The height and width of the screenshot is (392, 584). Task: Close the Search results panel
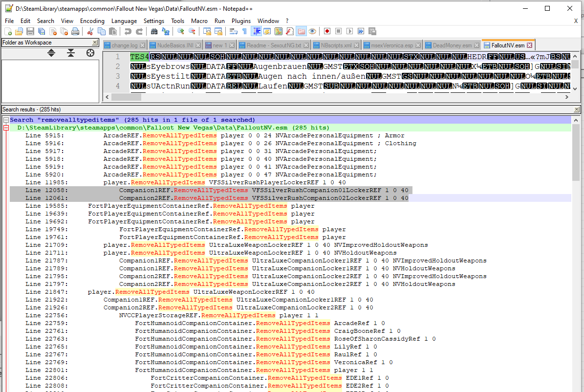coord(577,109)
